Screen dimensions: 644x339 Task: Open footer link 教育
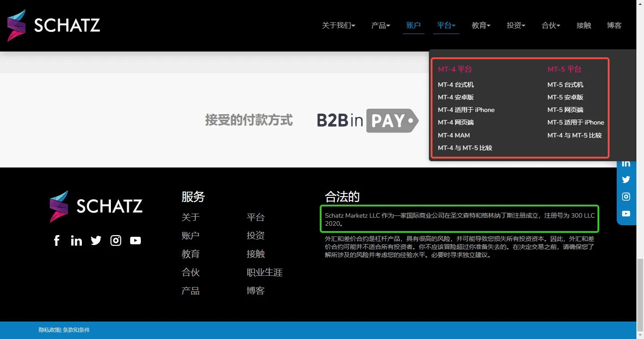click(191, 254)
